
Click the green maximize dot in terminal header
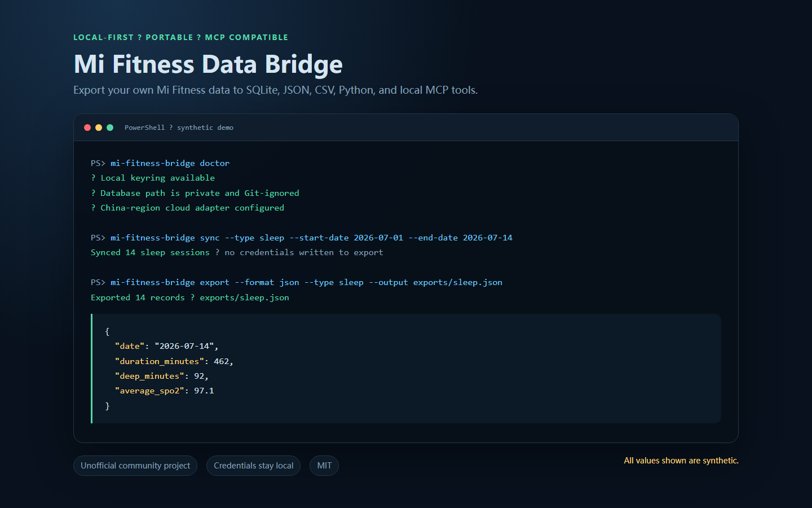[110, 128]
